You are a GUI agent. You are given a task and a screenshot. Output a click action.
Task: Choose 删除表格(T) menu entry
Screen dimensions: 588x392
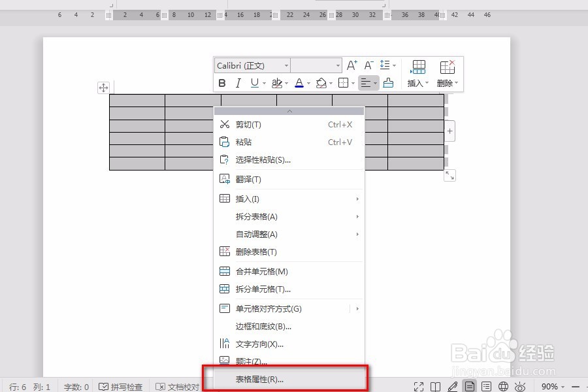click(289, 252)
